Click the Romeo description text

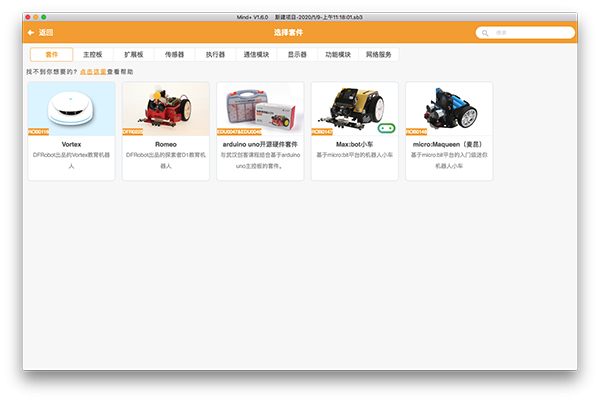[x=166, y=161]
